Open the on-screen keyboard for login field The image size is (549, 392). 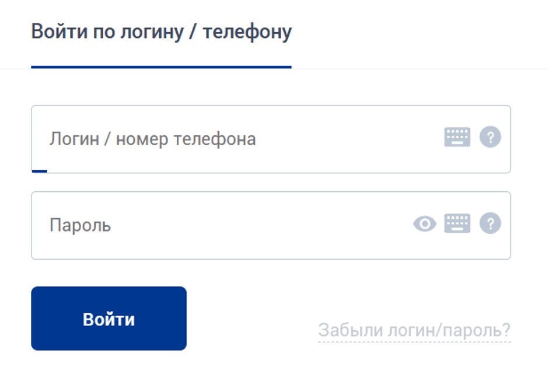(459, 138)
